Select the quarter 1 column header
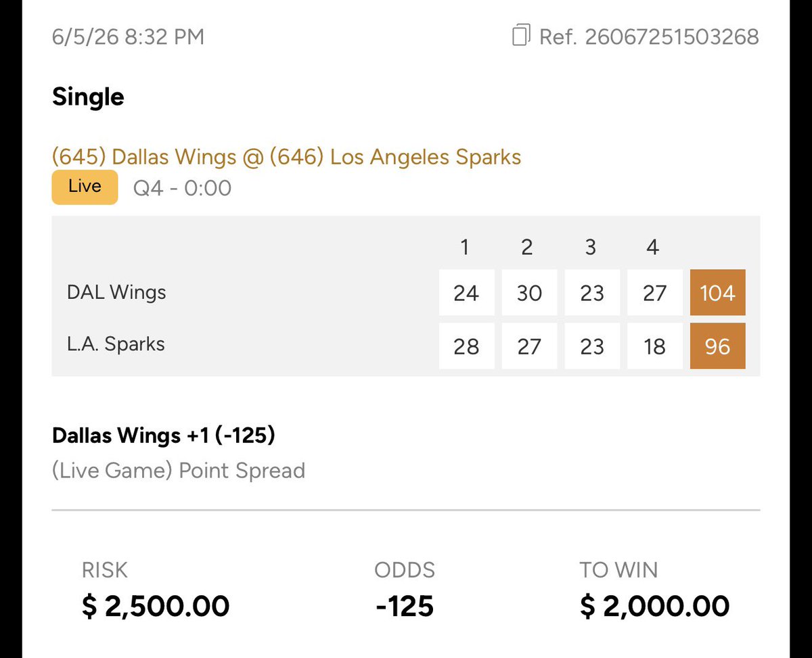This screenshot has width=812, height=658. tap(465, 248)
